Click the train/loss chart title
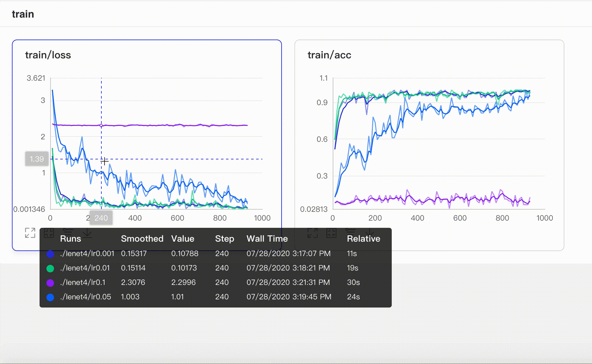592x364 pixels. pyautogui.click(x=48, y=55)
